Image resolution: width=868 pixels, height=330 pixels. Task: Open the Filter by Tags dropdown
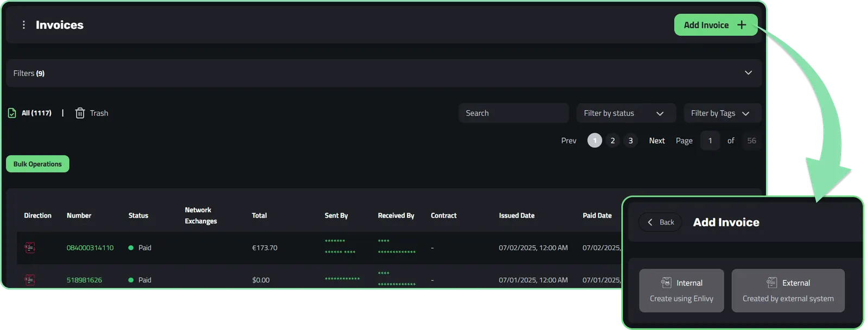tap(722, 113)
